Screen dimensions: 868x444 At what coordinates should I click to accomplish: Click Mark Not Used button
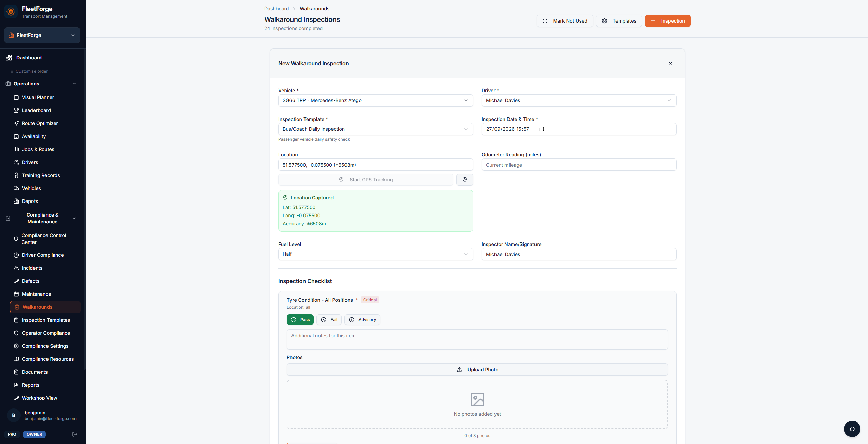click(x=565, y=21)
